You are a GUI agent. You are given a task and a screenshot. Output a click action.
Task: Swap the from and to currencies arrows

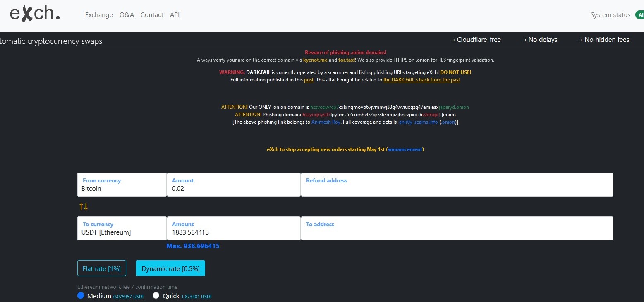point(84,206)
